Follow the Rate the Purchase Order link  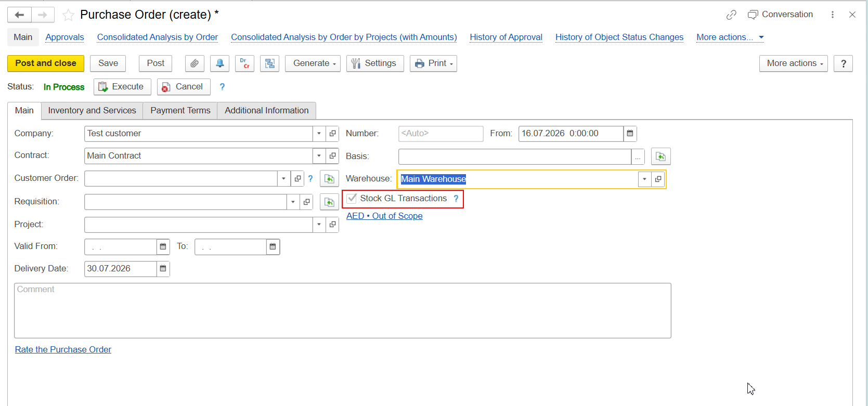[63, 350]
